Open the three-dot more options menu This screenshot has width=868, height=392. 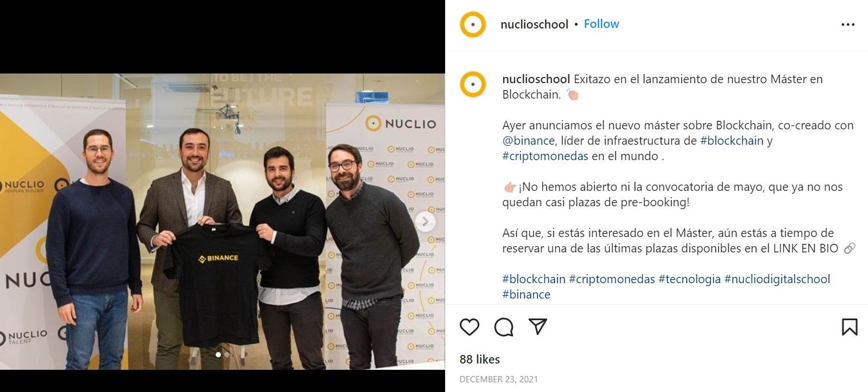pyautogui.click(x=848, y=24)
